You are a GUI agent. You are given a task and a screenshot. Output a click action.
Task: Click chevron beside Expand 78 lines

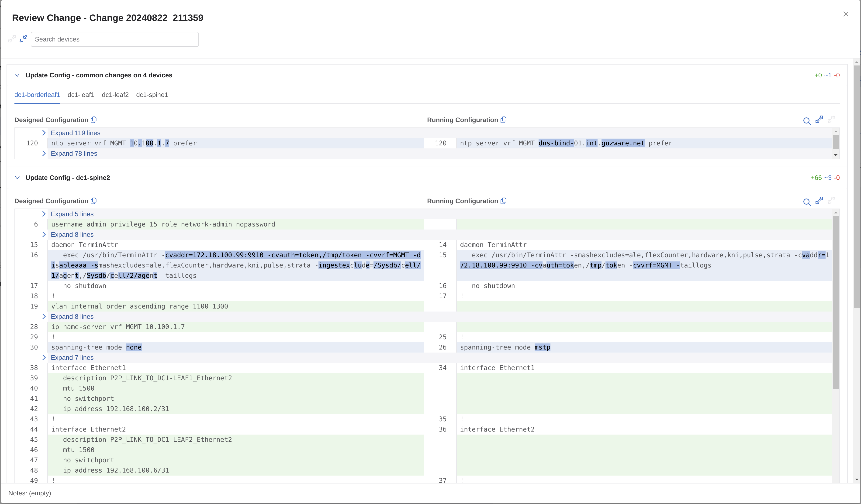point(44,153)
